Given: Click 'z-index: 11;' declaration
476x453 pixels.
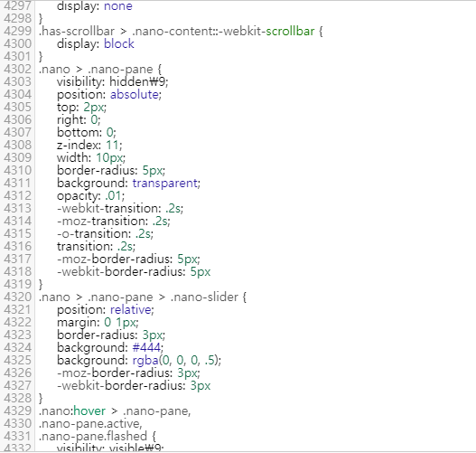Looking at the screenshot, I should click(x=89, y=146).
